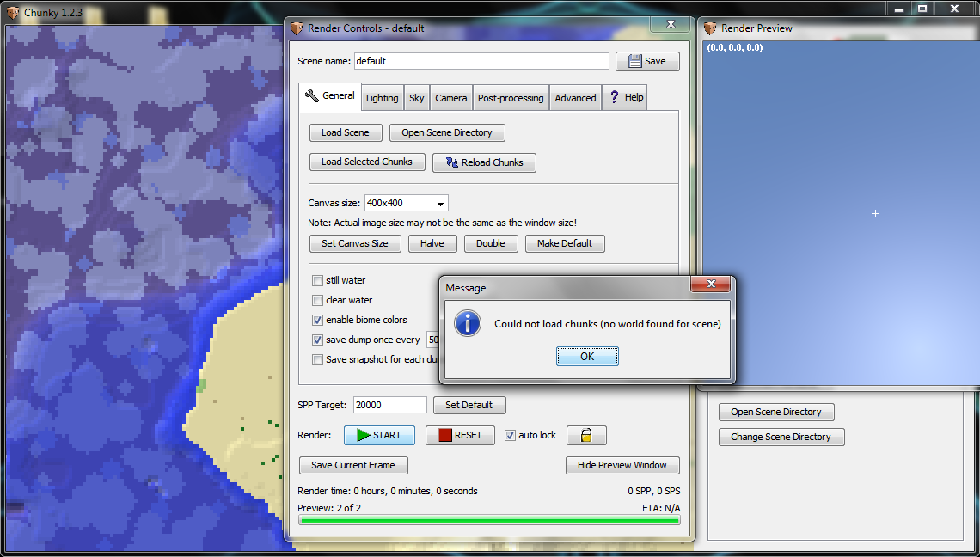
Task: Click the green START render icon
Action: 364,435
